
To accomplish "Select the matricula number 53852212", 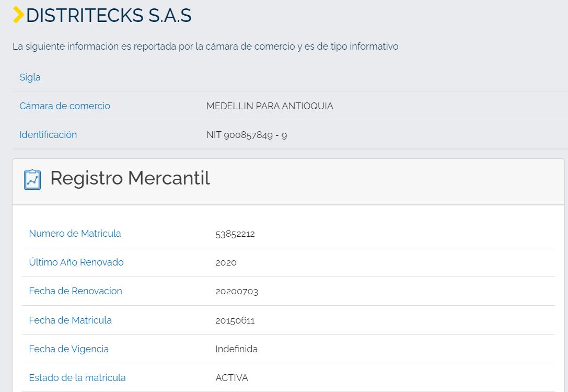I will point(235,234).
